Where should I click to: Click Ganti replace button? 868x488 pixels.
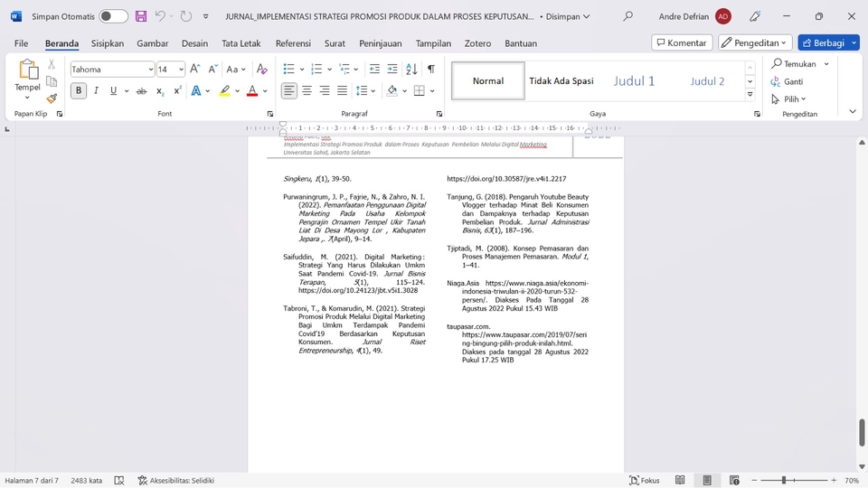click(787, 81)
